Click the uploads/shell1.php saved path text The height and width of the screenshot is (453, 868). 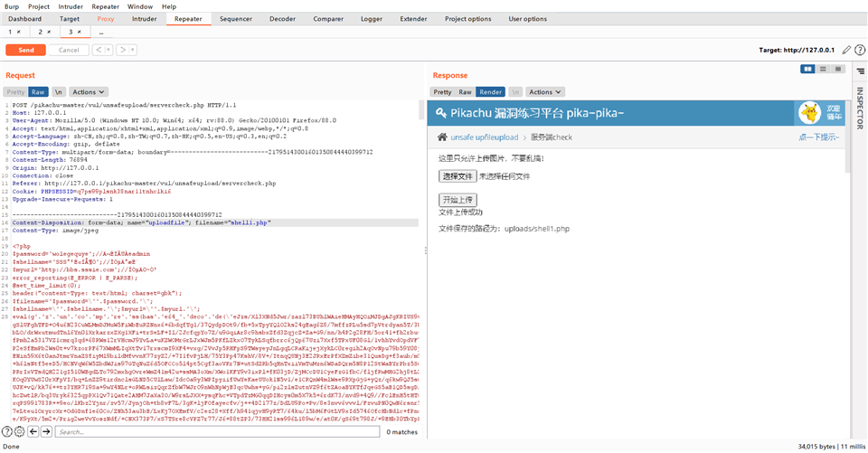coord(537,228)
